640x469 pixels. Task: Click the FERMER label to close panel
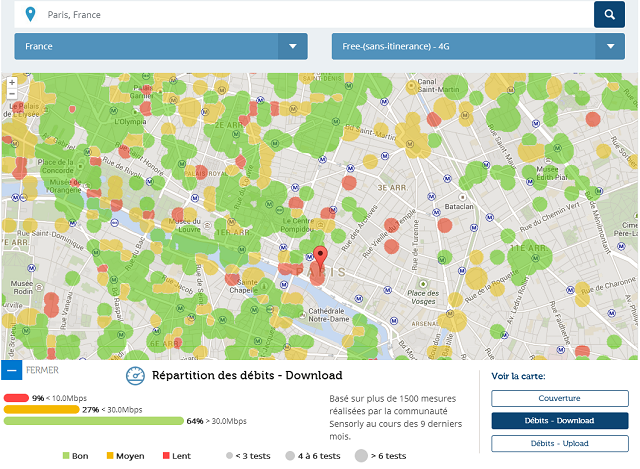pos(43,370)
